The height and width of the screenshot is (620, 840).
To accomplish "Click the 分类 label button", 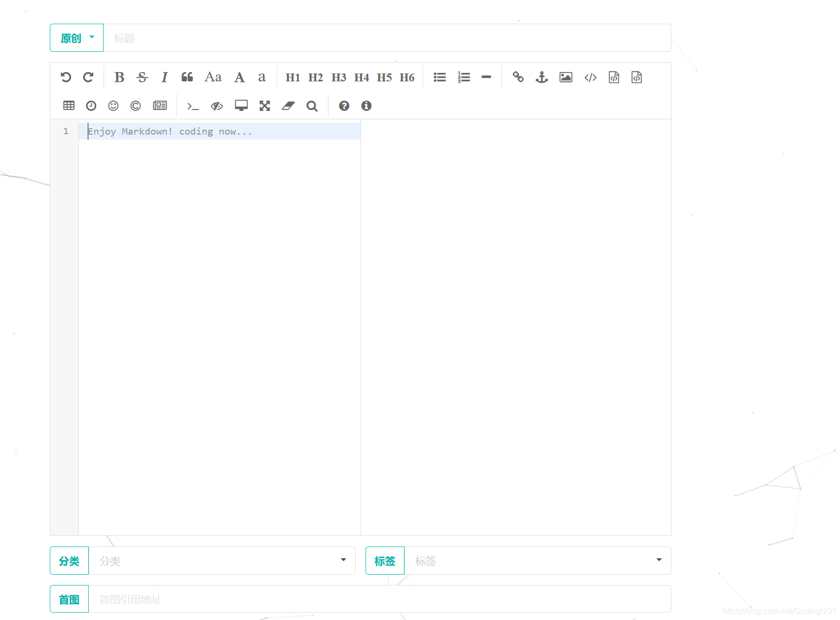I will (x=70, y=560).
